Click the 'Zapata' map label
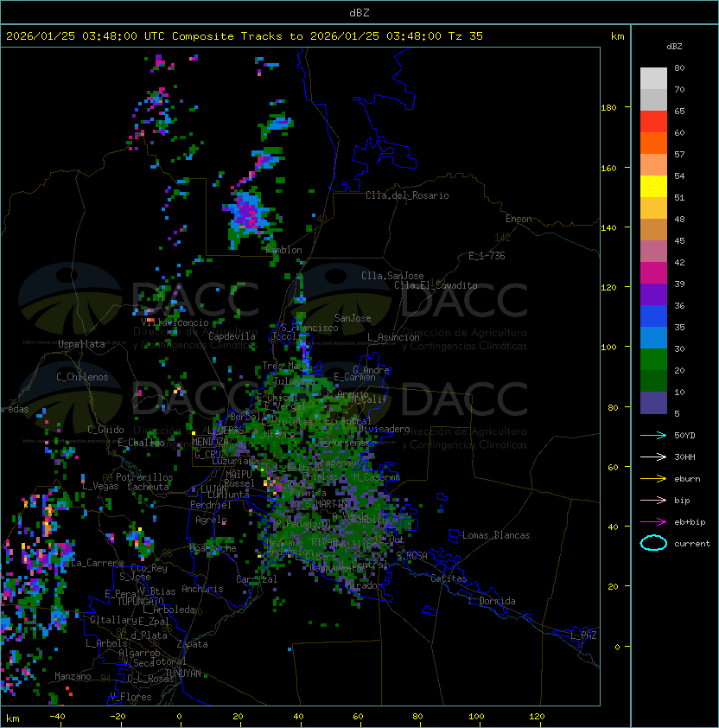Viewport: 719px width, 728px height. tap(192, 644)
